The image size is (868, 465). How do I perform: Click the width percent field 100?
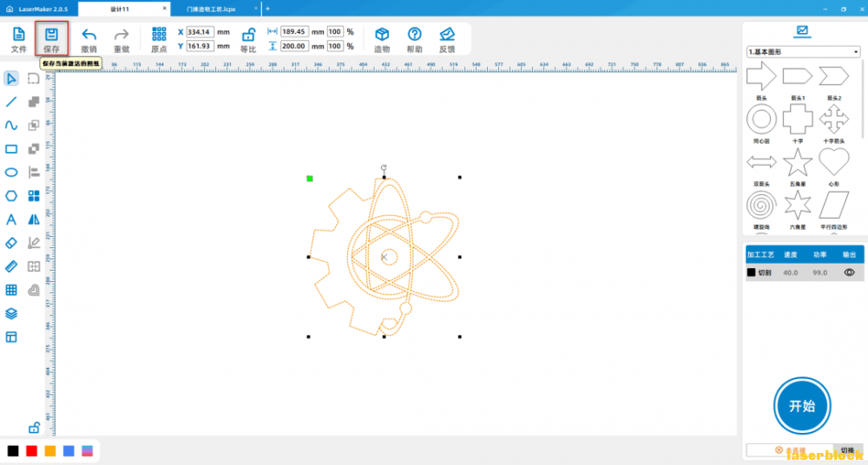pyautogui.click(x=335, y=31)
